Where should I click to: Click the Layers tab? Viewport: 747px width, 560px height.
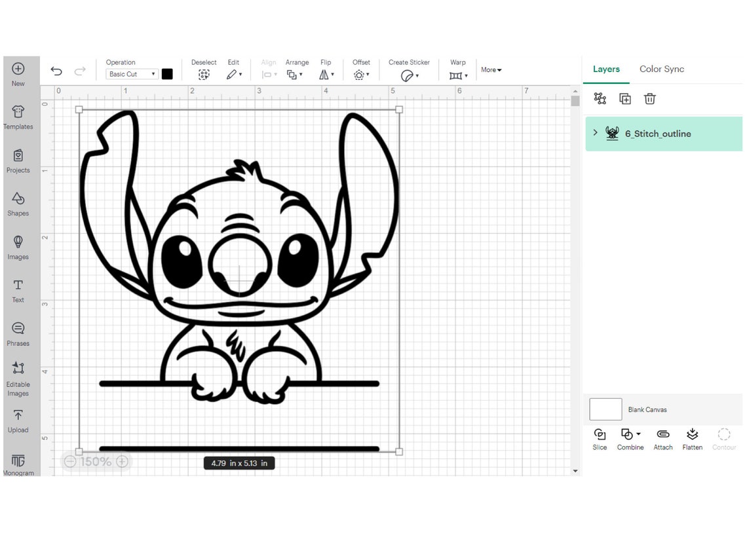pyautogui.click(x=606, y=69)
